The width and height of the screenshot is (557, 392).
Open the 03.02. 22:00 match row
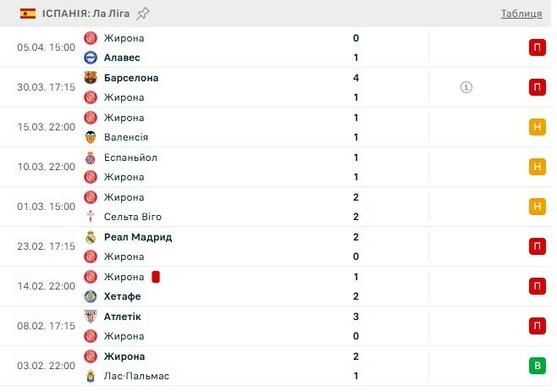coord(254,366)
